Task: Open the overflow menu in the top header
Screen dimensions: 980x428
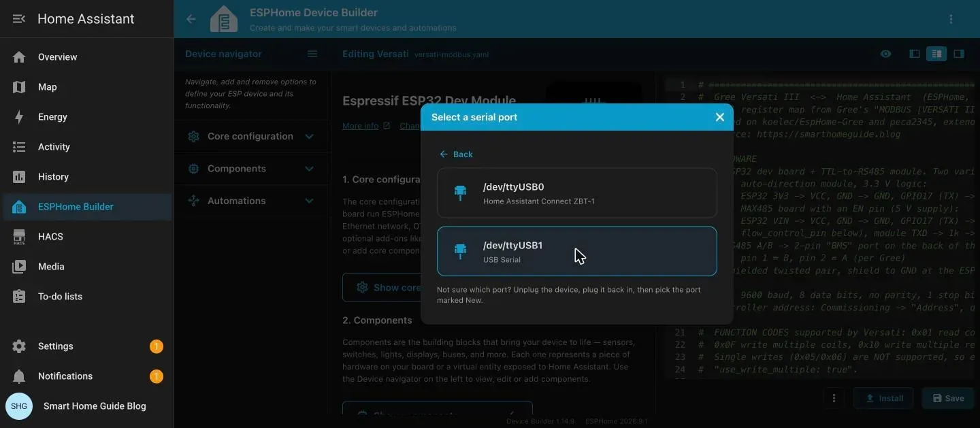Action: coord(951,19)
